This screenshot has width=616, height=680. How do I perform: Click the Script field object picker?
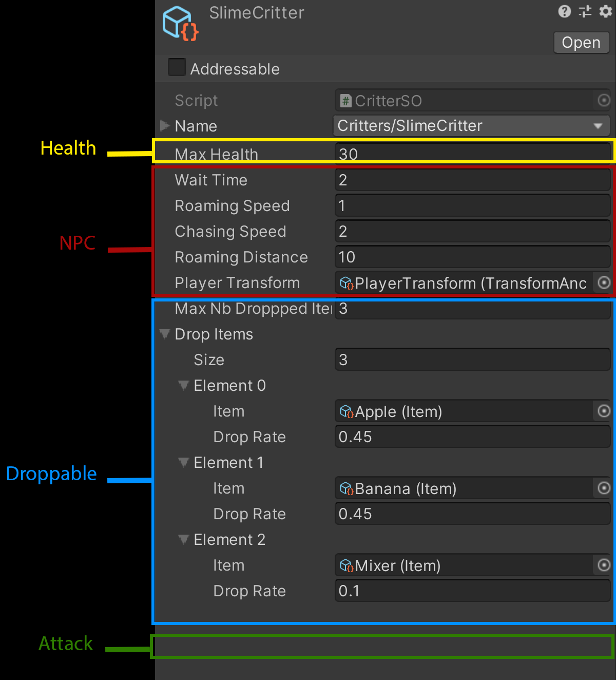click(x=604, y=100)
